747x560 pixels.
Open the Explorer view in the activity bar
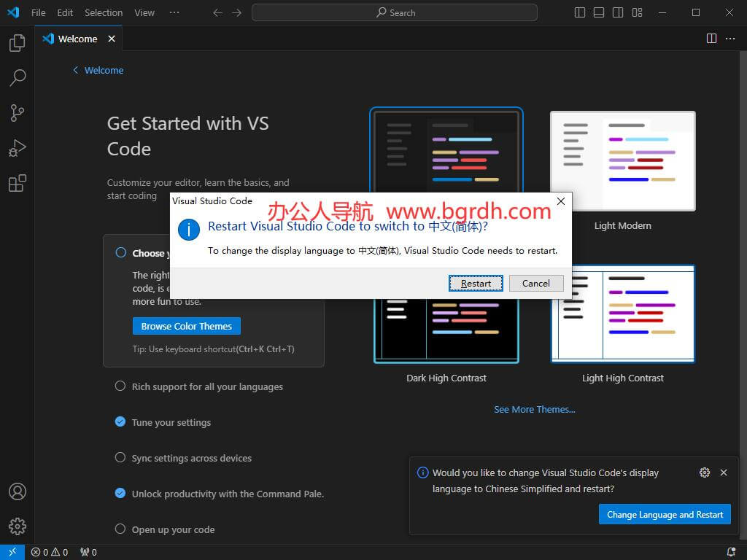[17, 42]
